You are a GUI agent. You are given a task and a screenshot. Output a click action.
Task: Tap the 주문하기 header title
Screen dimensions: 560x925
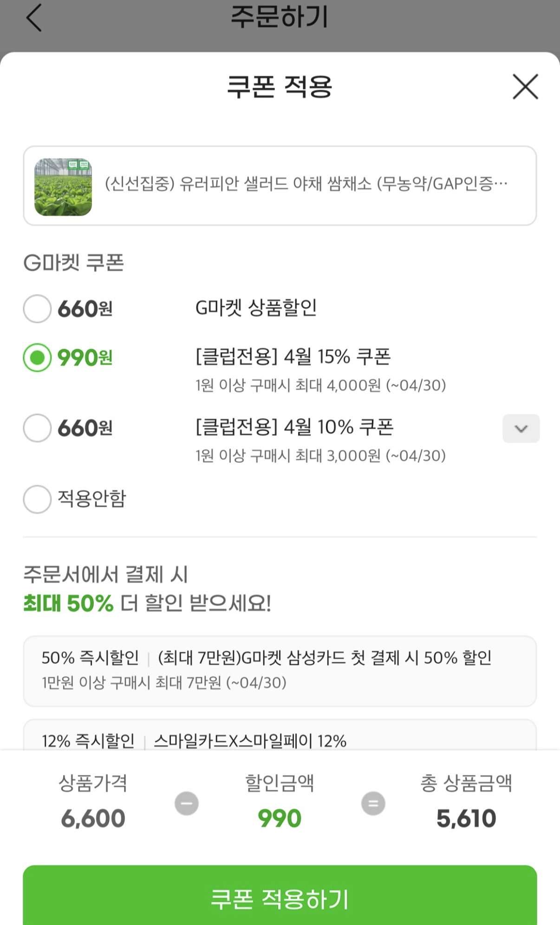(280, 17)
